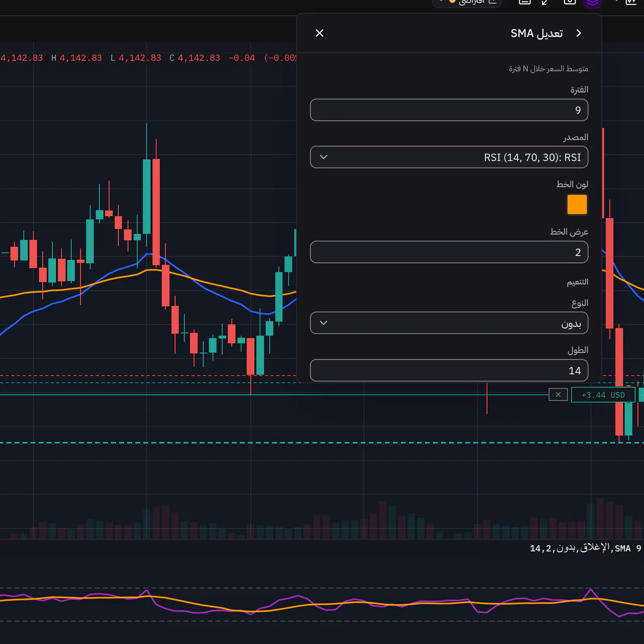The height and width of the screenshot is (644, 644).
Task: Focus the الطول input showing 14
Action: coord(449,370)
